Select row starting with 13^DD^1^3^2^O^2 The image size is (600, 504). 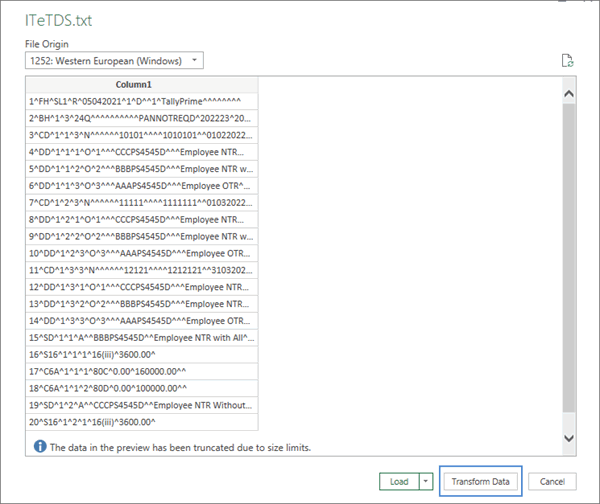[142, 304]
